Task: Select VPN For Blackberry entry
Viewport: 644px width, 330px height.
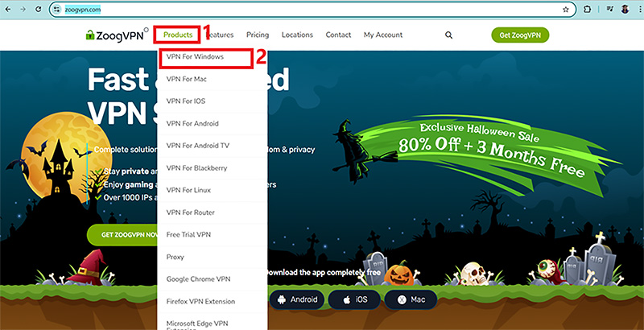Action: [212, 168]
